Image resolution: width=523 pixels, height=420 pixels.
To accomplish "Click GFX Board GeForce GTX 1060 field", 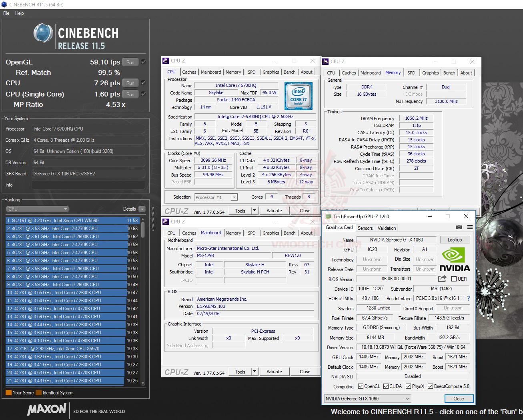I will point(88,174).
